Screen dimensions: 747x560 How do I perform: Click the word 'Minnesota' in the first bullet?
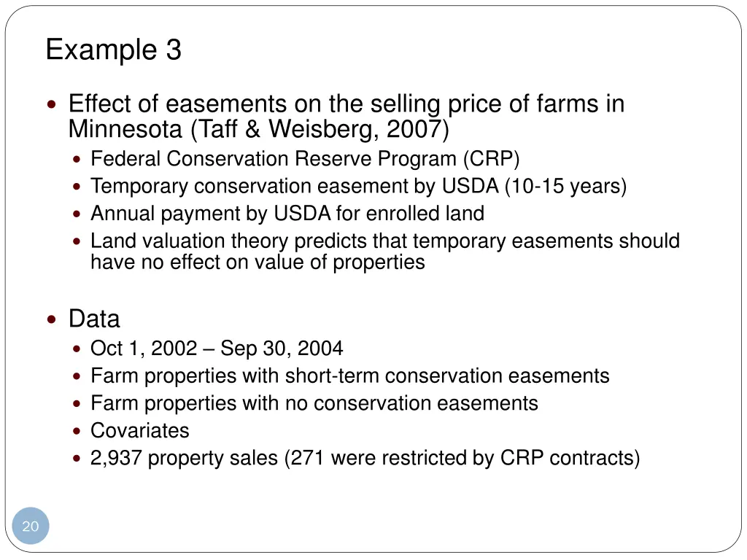click(x=125, y=129)
